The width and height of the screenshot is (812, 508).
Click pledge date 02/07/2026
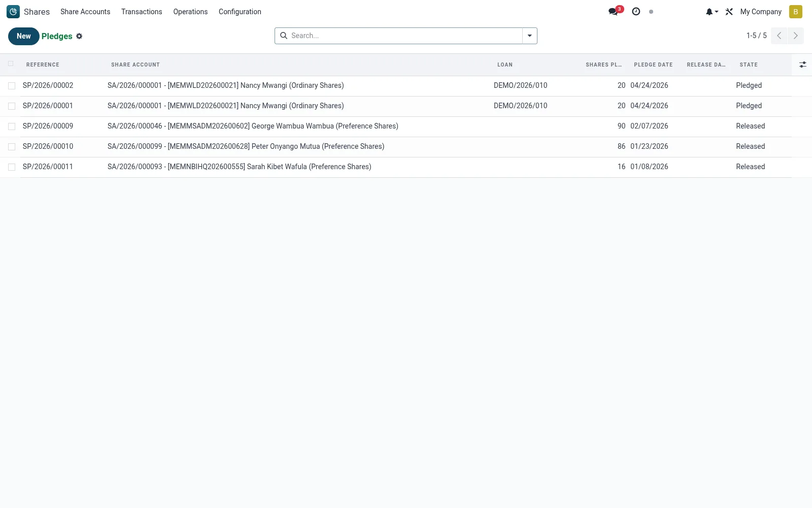[649, 126]
